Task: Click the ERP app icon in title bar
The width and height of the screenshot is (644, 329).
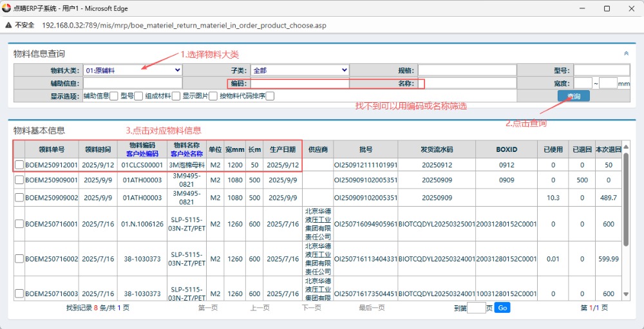Action: click(7, 8)
